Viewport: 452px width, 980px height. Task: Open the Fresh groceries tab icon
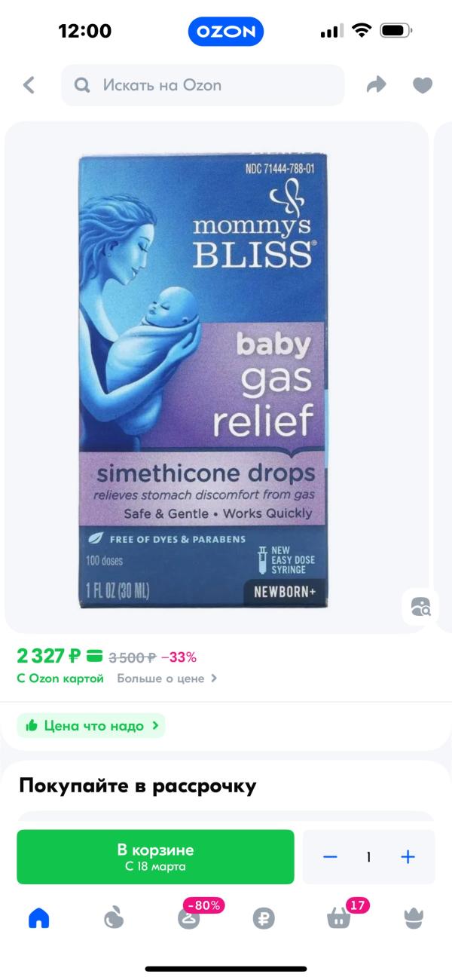[114, 917]
